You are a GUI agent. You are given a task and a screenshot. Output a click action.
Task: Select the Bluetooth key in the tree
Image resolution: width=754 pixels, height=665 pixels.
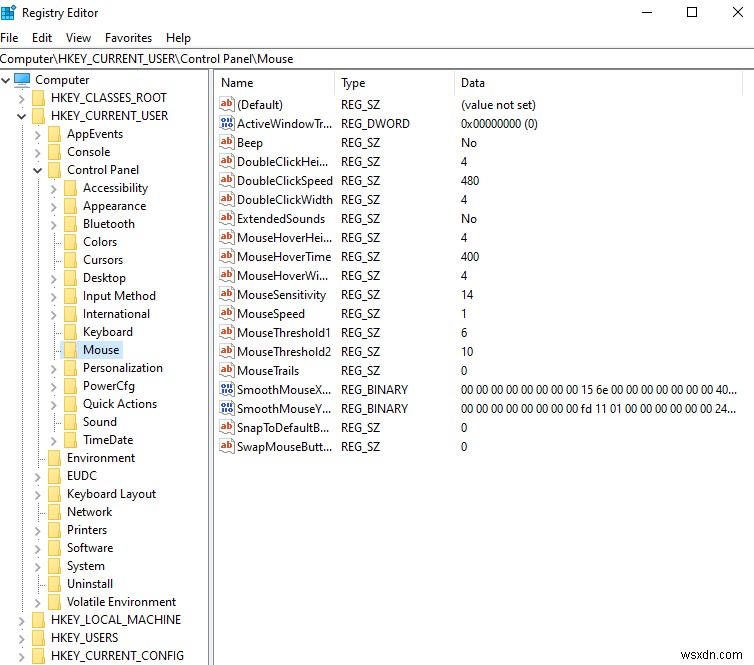click(109, 224)
